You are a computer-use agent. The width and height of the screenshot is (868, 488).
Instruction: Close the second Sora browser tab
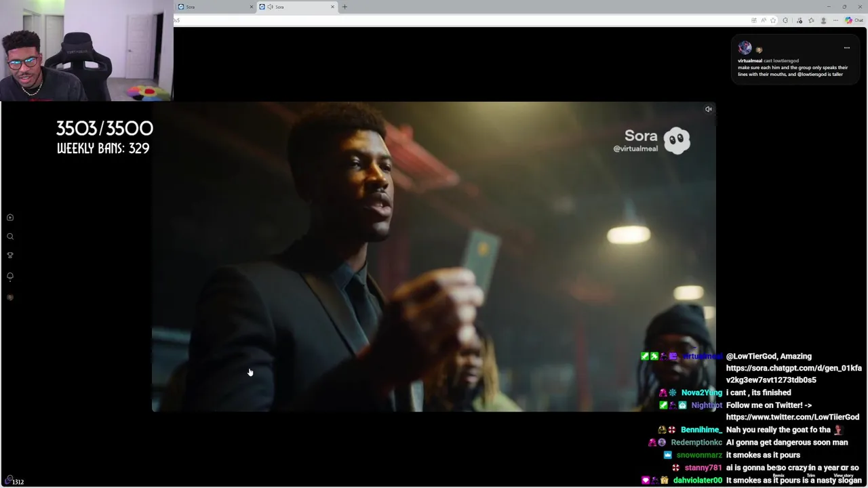pyautogui.click(x=332, y=7)
